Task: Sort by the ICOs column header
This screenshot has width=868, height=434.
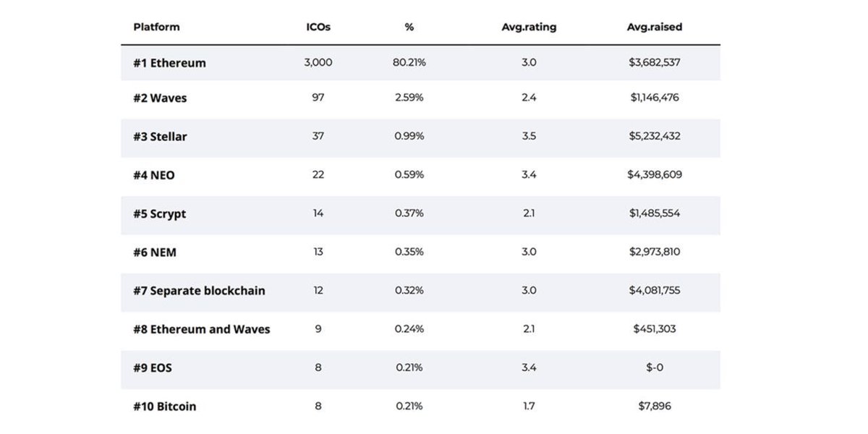Action: point(319,27)
